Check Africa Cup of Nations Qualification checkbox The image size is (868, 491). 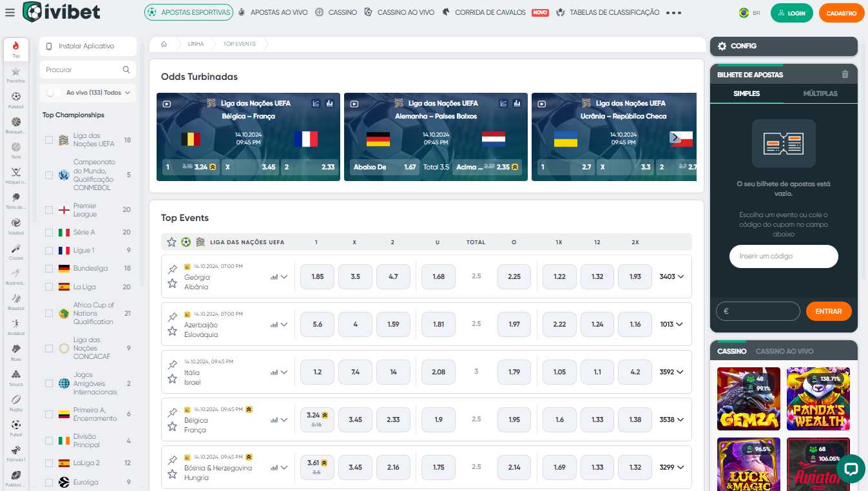tap(49, 313)
